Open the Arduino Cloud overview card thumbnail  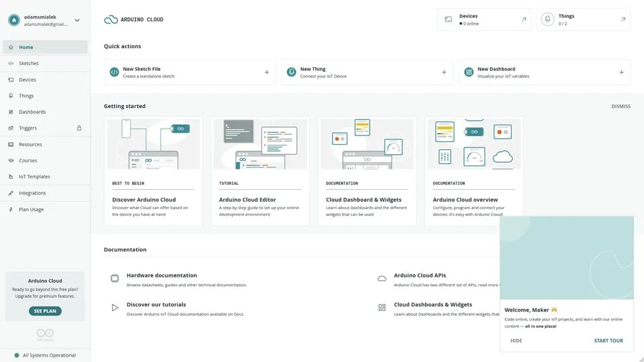[474, 144]
